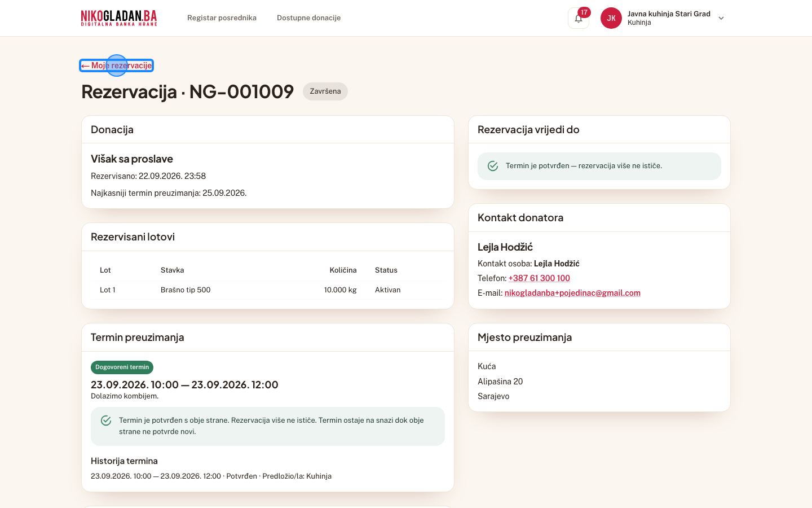
Task: Click Termin je potvrđen — rezervacija message
Action: (x=584, y=166)
